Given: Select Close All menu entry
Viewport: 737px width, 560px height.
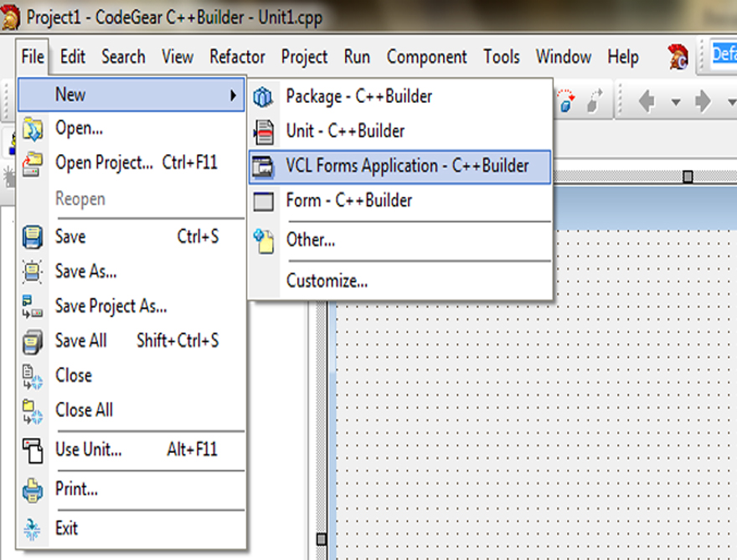Looking at the screenshot, I should click(x=131, y=410).
